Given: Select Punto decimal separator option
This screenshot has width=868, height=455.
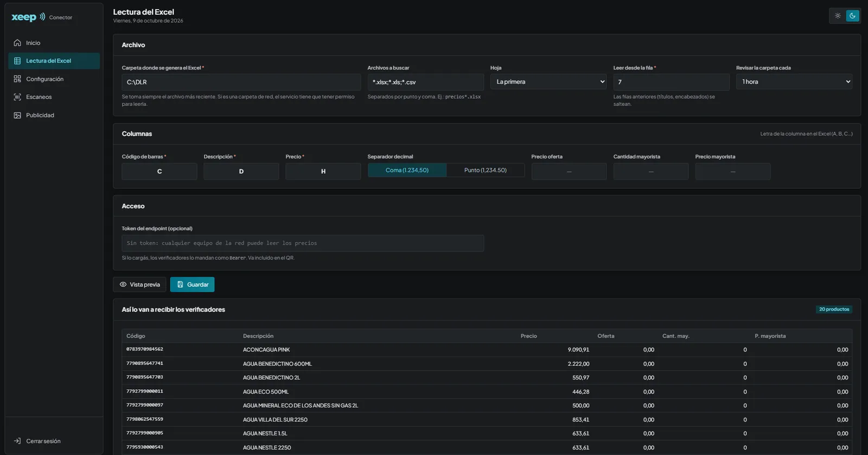Looking at the screenshot, I should click(x=486, y=170).
